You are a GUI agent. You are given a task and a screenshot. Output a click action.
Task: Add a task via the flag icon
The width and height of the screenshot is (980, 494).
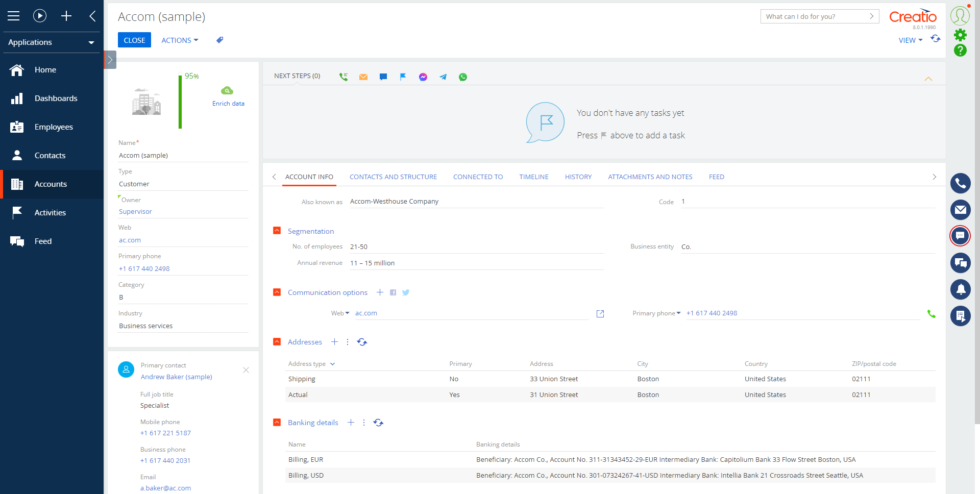pos(403,77)
